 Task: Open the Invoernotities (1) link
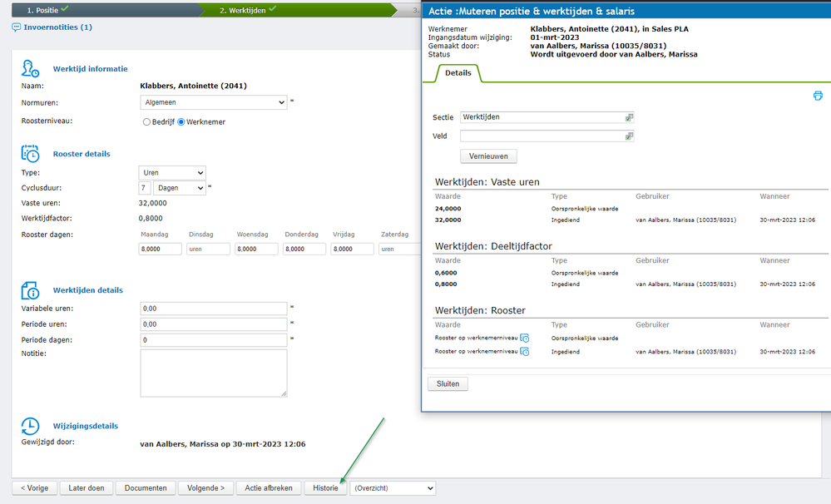point(57,27)
